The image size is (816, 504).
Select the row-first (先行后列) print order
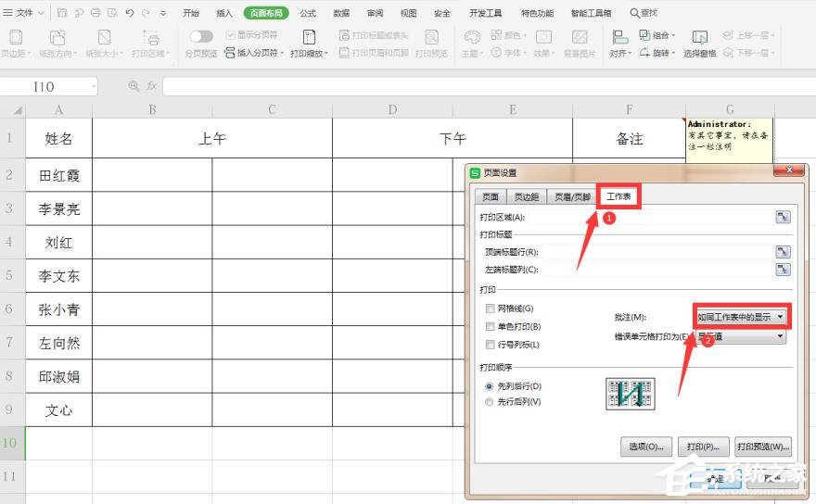[x=490, y=402]
